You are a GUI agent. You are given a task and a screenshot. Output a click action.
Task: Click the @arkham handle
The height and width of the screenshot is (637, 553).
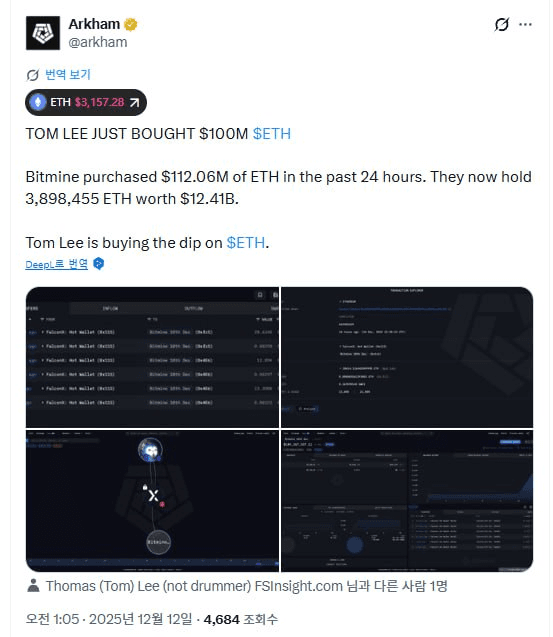tap(98, 42)
